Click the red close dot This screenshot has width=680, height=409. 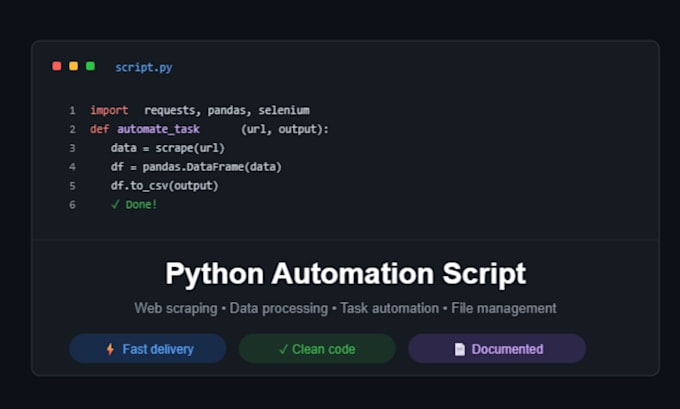click(x=56, y=66)
